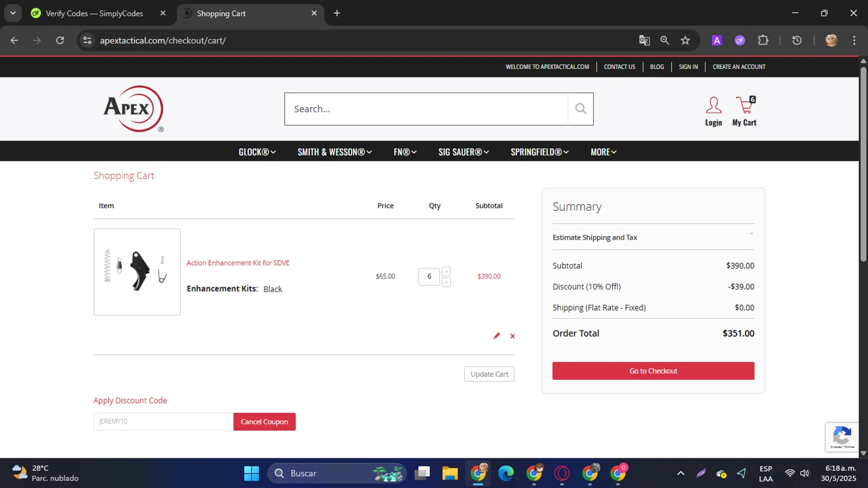This screenshot has width=868, height=488.
Task: Click Windows taskbar Buscar search box
Action: tap(337, 474)
